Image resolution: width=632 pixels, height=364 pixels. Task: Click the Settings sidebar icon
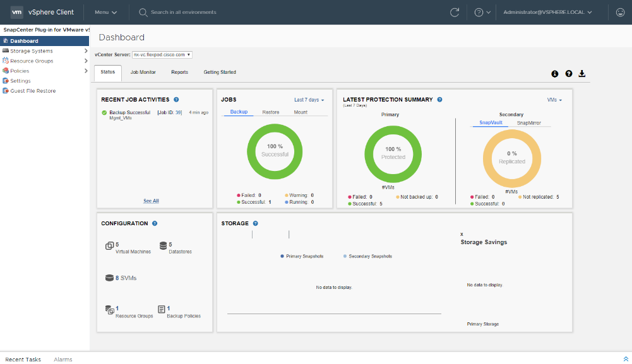click(6, 81)
